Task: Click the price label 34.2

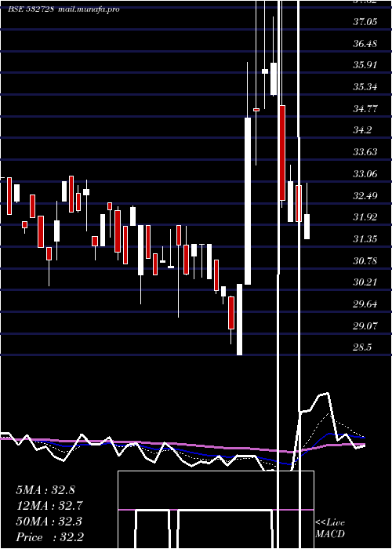Action: click(x=362, y=130)
